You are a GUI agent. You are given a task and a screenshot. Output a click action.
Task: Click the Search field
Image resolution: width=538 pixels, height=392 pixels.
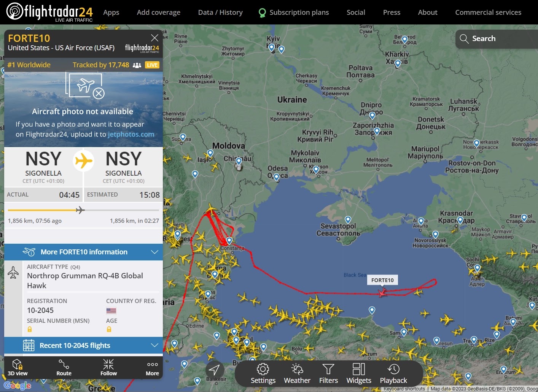click(497, 39)
